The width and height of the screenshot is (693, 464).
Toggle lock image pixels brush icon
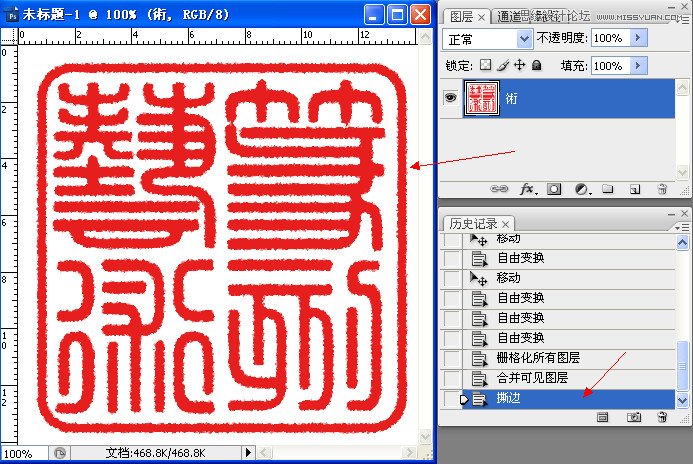tap(503, 65)
